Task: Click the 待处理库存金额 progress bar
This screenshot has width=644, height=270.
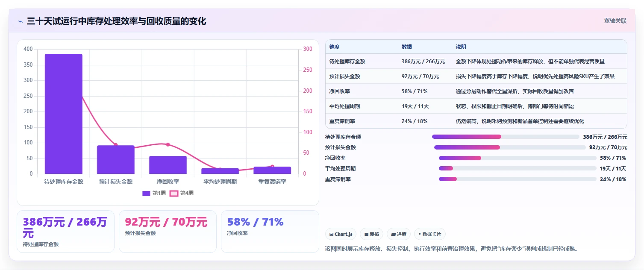Action: pos(506,137)
